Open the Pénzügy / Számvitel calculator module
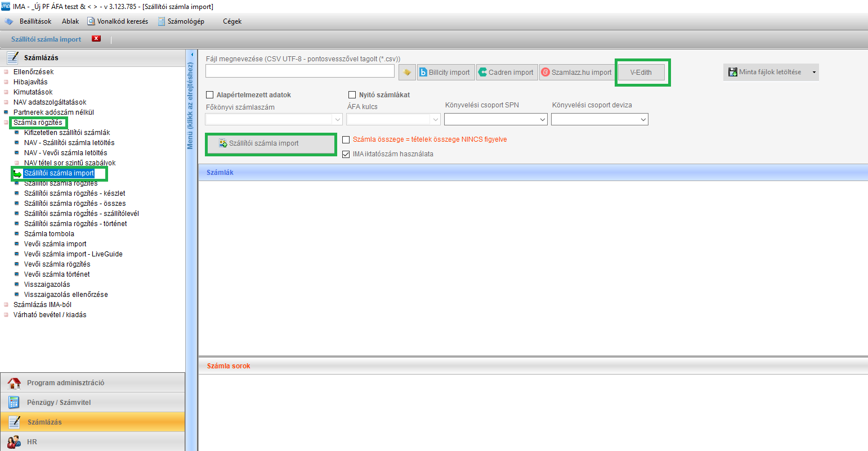Viewport: 868px width, 451px height. (14, 403)
